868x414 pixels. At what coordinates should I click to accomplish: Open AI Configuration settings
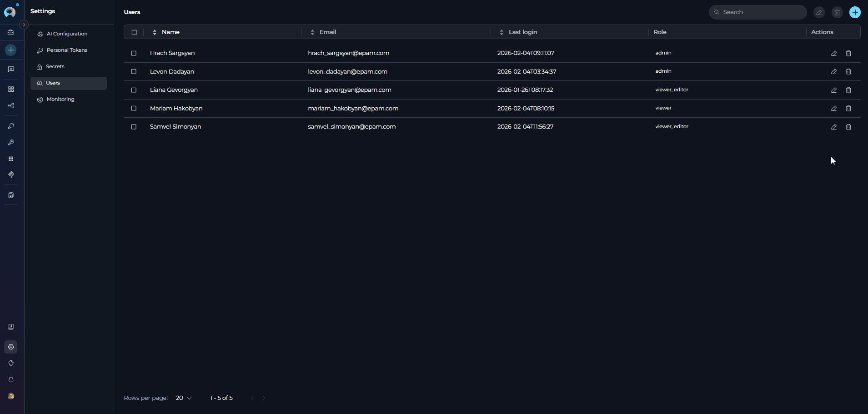click(x=67, y=34)
